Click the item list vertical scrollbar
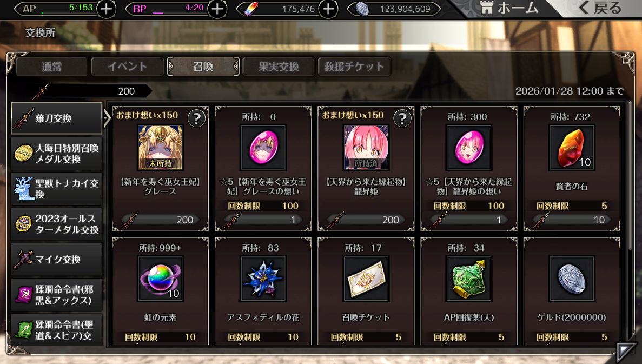This screenshot has height=364, width=642. coord(630,176)
